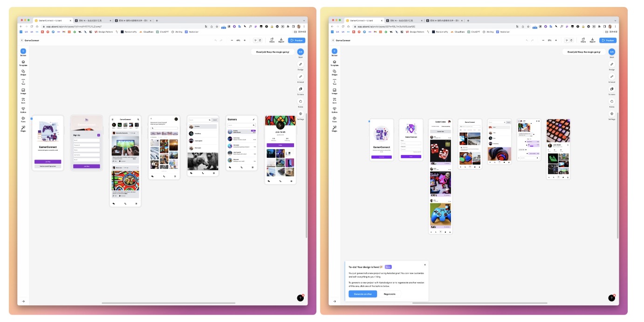Choose the Image tool in the right window

(x=334, y=91)
